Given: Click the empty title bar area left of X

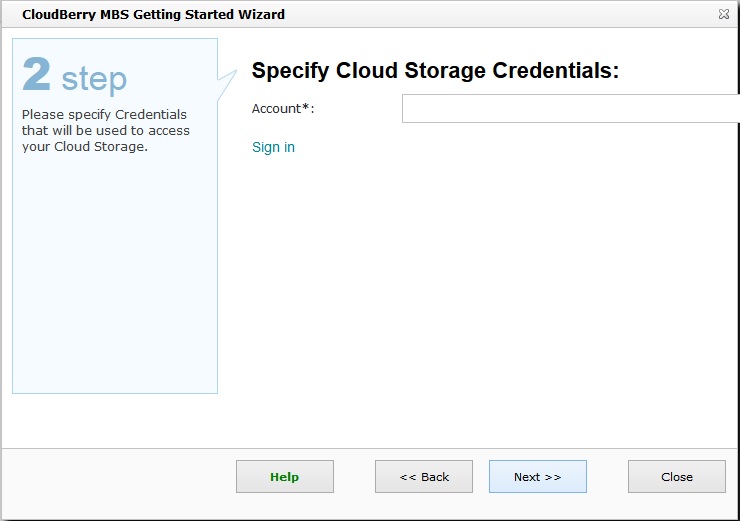Looking at the screenshot, I should point(500,15).
